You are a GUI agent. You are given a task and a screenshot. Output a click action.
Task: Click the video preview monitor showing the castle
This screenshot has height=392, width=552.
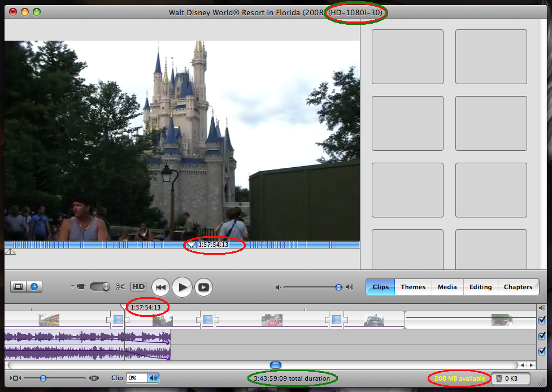coord(182,141)
